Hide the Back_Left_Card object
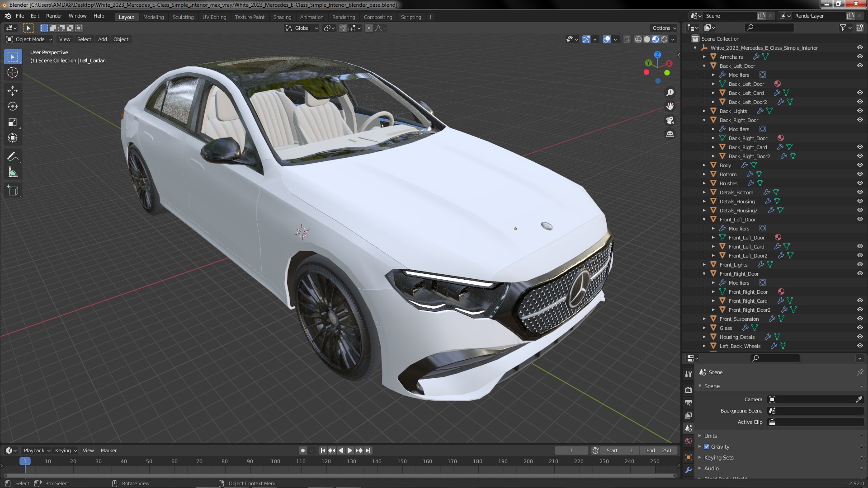 tap(859, 93)
